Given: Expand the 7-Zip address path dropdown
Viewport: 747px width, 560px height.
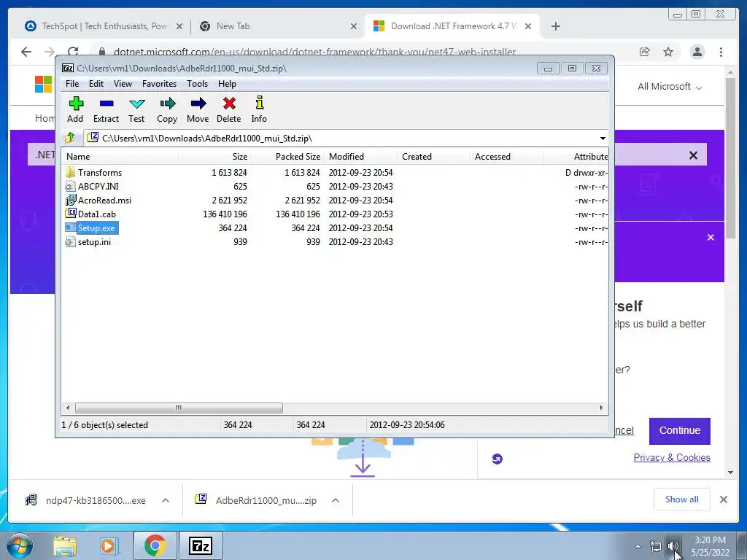Looking at the screenshot, I should (x=603, y=139).
